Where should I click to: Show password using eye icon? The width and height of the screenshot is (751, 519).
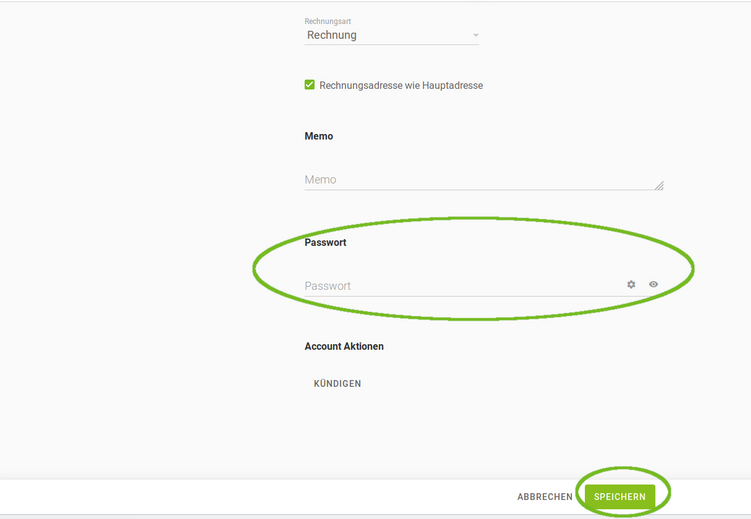pyautogui.click(x=653, y=284)
